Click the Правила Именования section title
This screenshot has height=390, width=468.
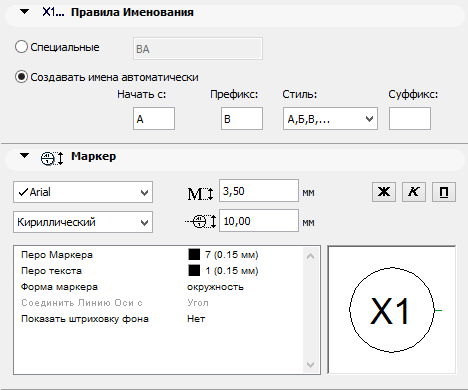pos(132,12)
